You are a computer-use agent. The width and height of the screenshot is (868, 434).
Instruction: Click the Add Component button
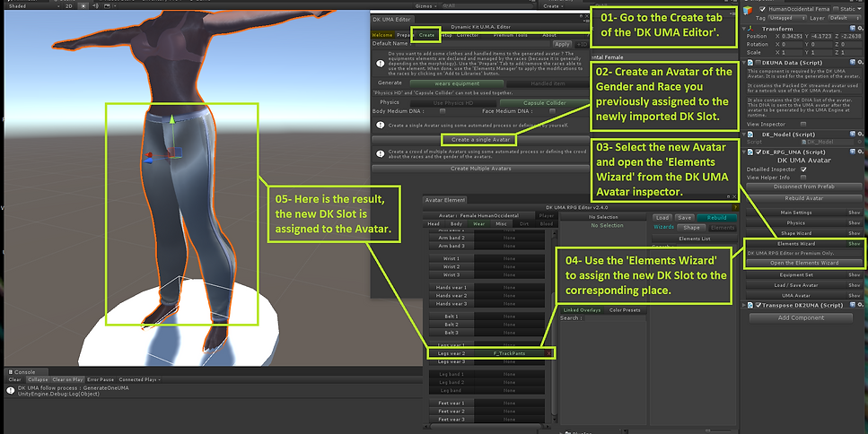click(x=801, y=318)
